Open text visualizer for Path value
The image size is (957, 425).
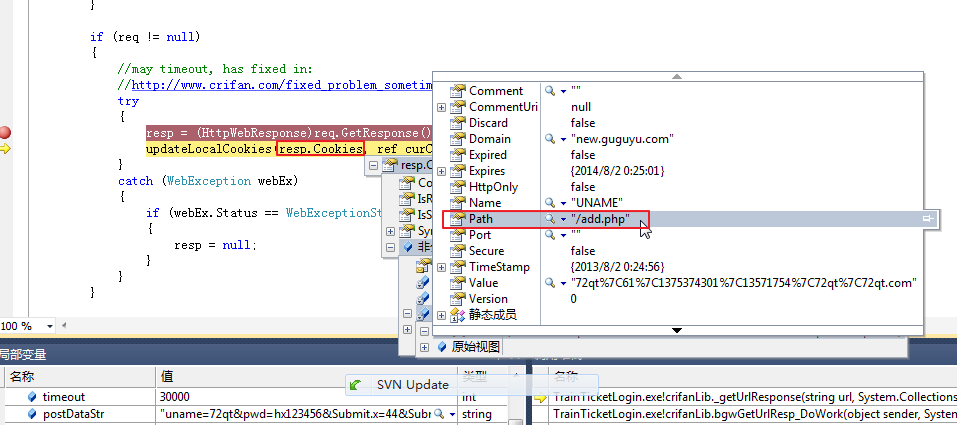(550, 219)
